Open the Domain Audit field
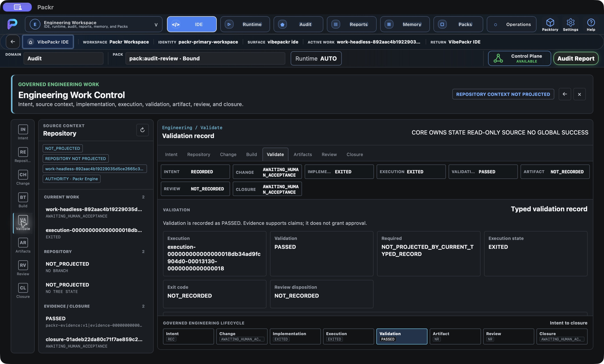This screenshot has height=364, width=604. point(63,58)
